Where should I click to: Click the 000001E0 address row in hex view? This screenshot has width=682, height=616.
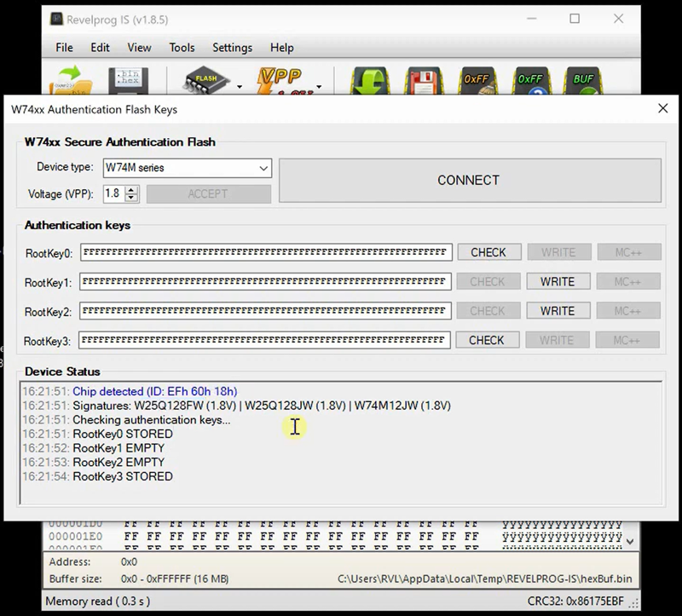pyautogui.click(x=75, y=537)
